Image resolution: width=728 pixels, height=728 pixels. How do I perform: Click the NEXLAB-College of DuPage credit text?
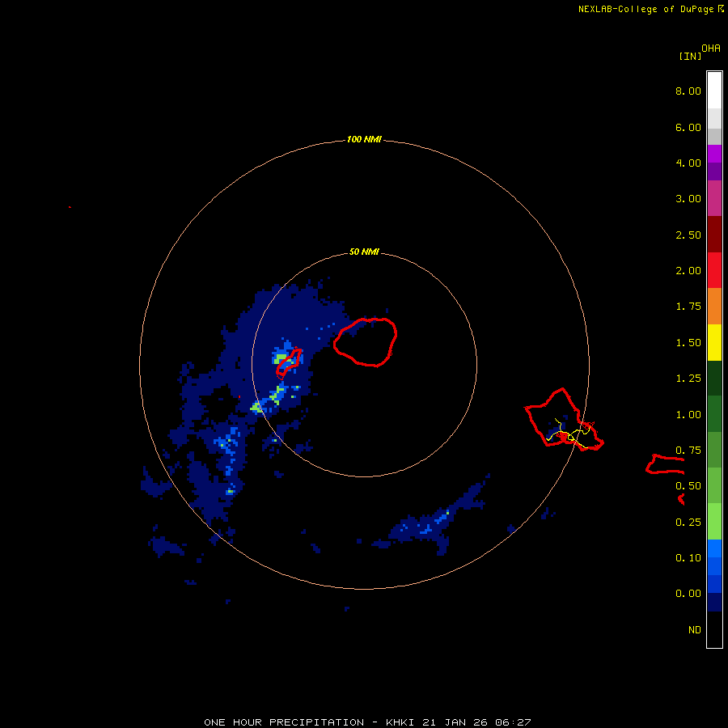[x=645, y=9]
